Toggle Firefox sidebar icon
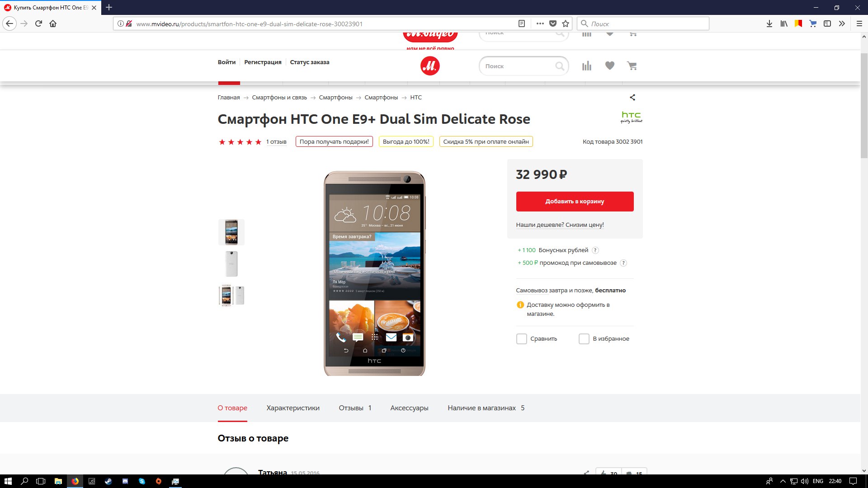This screenshot has height=488, width=868. [827, 23]
